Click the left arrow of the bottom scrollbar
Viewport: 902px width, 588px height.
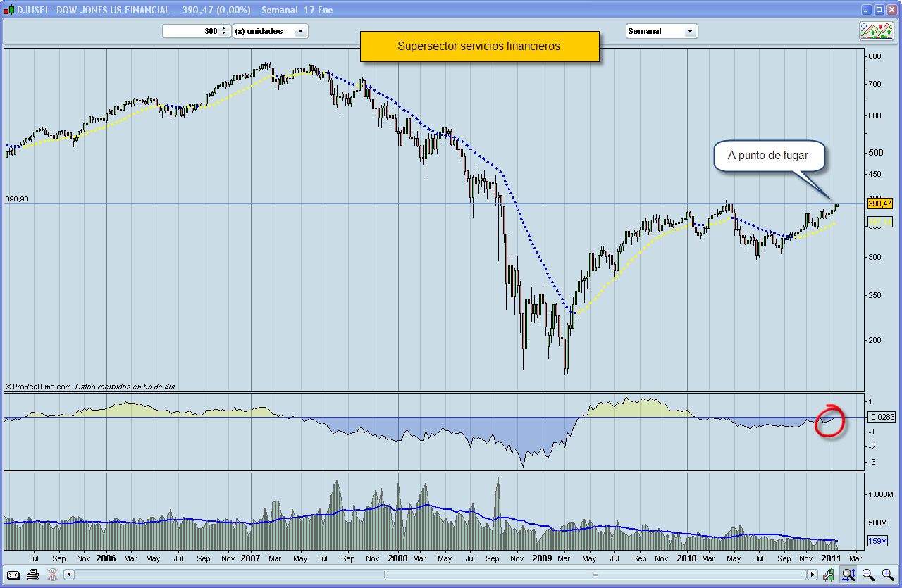(68, 575)
